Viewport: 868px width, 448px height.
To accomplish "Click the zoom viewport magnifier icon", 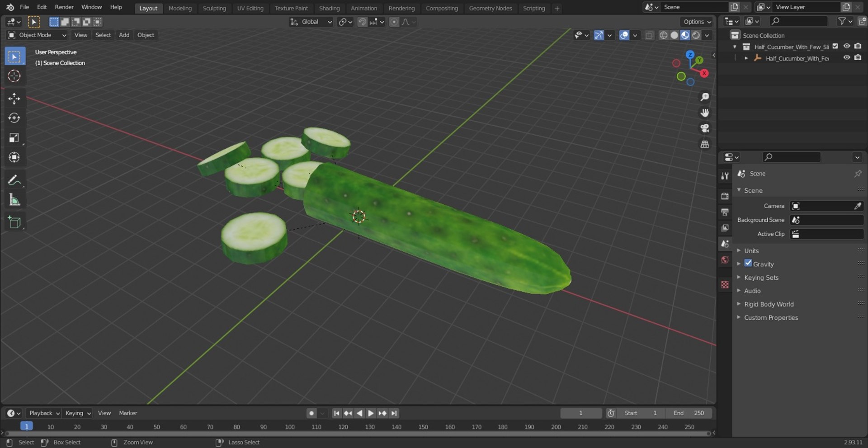I will pos(704,97).
